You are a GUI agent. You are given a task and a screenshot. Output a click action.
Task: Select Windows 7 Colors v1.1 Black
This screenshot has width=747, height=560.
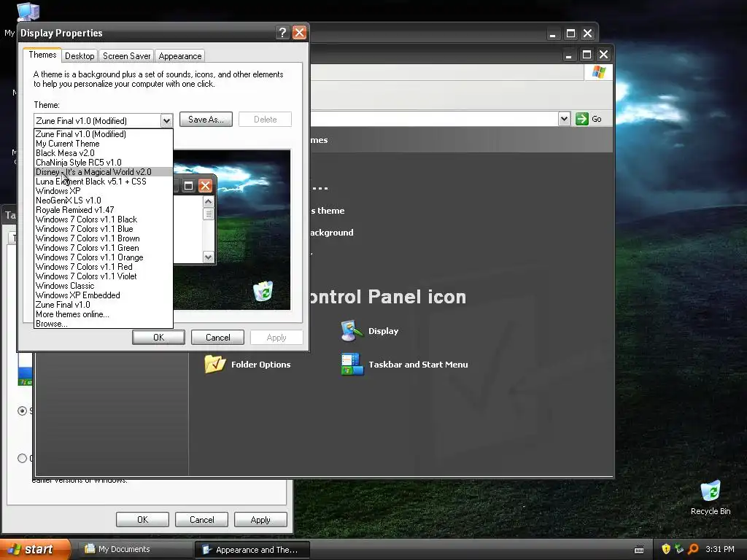(104, 219)
